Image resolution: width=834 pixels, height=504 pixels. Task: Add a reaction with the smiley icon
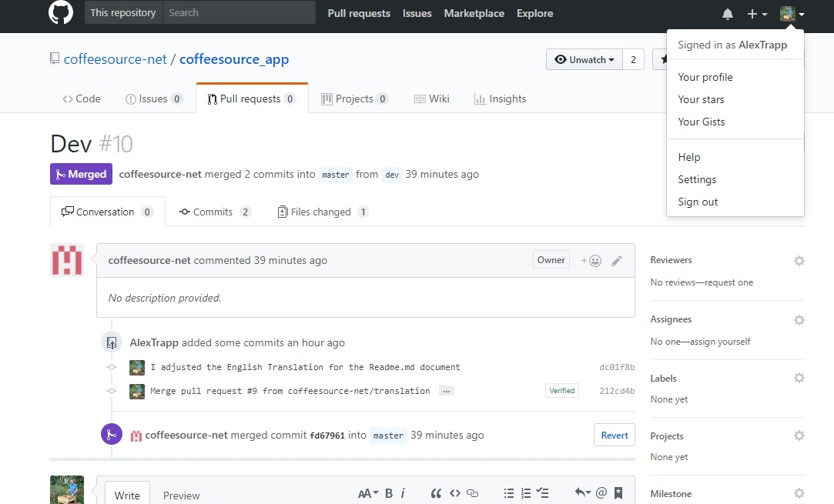pyautogui.click(x=591, y=261)
